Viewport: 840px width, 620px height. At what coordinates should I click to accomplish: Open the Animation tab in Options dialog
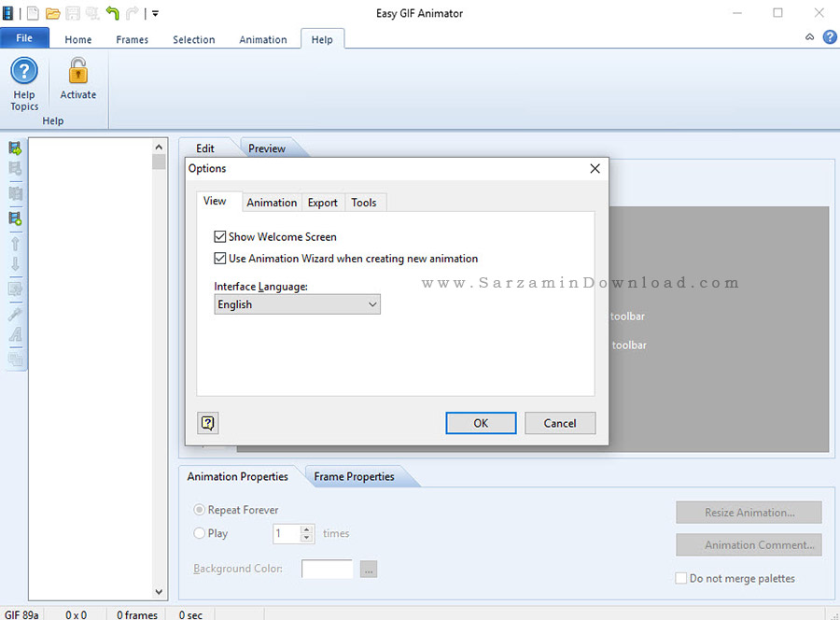pos(272,203)
